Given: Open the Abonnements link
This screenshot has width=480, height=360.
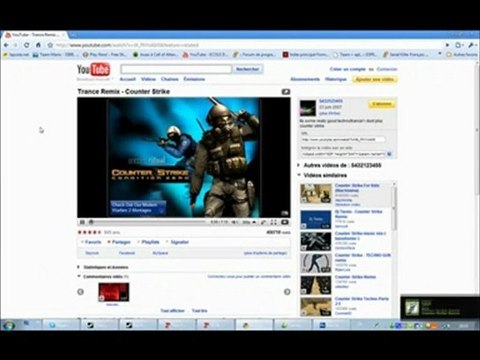Looking at the screenshot, I should click(x=305, y=79).
